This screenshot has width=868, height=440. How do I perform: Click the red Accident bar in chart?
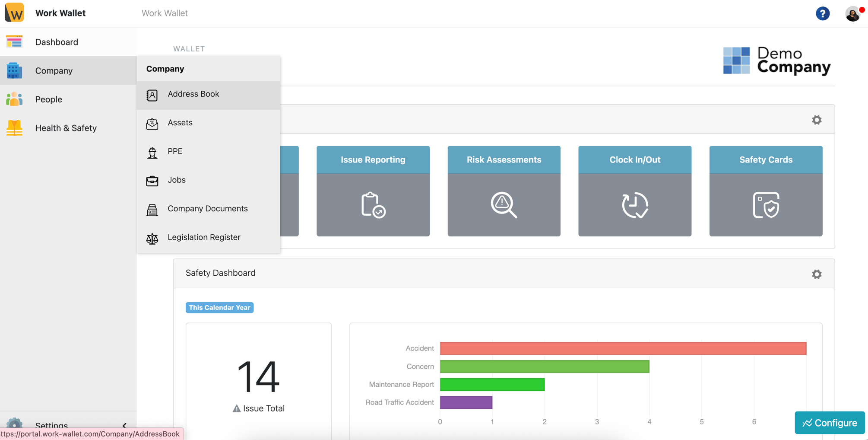pyautogui.click(x=622, y=348)
